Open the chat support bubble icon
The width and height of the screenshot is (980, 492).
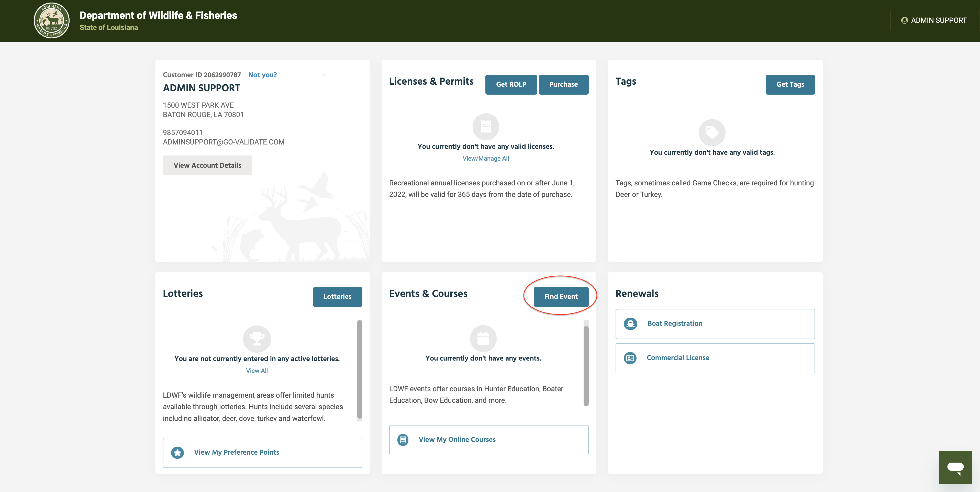coord(955,467)
